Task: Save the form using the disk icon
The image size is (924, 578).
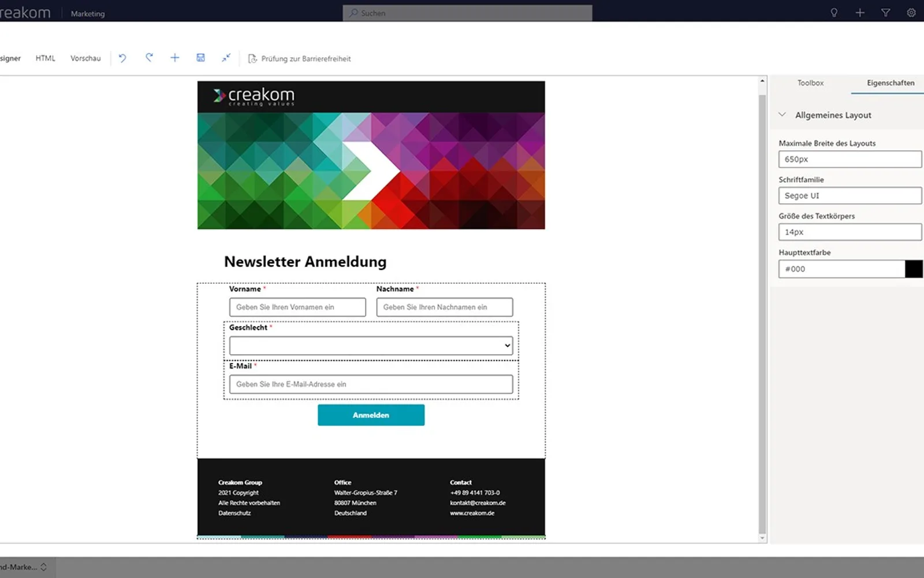Action: pyautogui.click(x=200, y=58)
